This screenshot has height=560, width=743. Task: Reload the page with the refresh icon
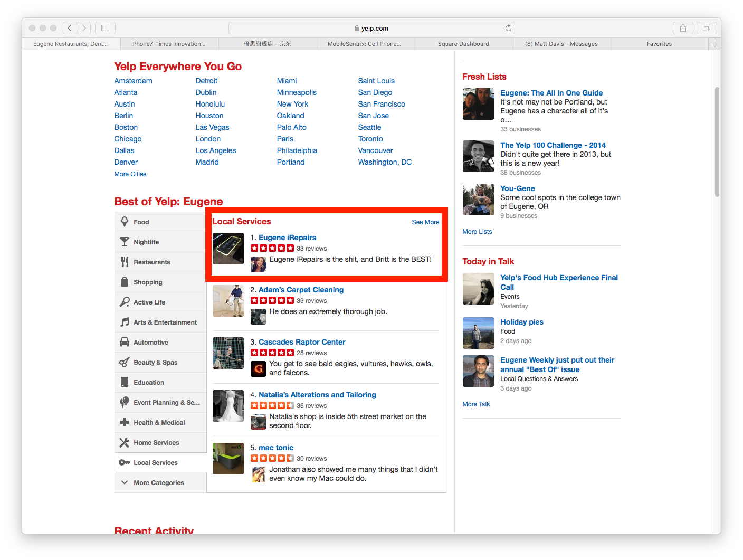pyautogui.click(x=508, y=28)
